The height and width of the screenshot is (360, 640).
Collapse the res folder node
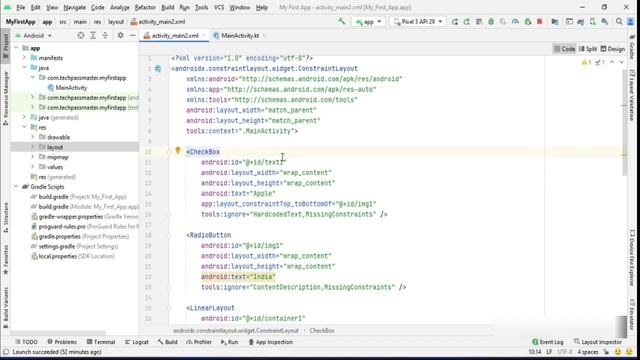[x=24, y=127]
